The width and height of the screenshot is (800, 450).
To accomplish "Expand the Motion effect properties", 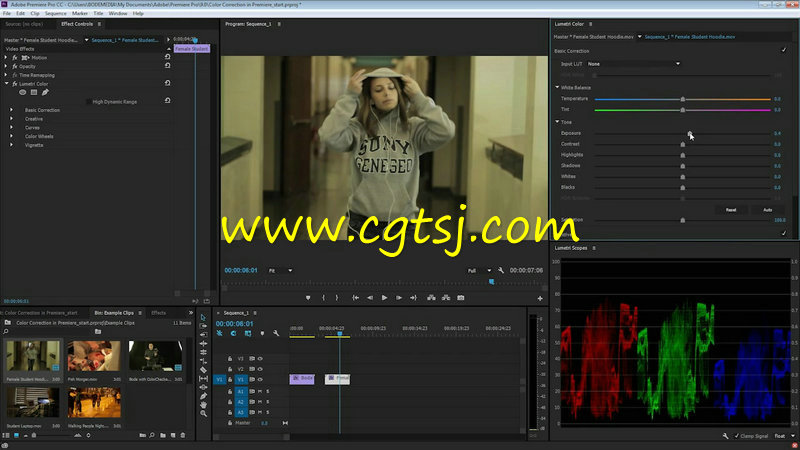I will click(6, 58).
